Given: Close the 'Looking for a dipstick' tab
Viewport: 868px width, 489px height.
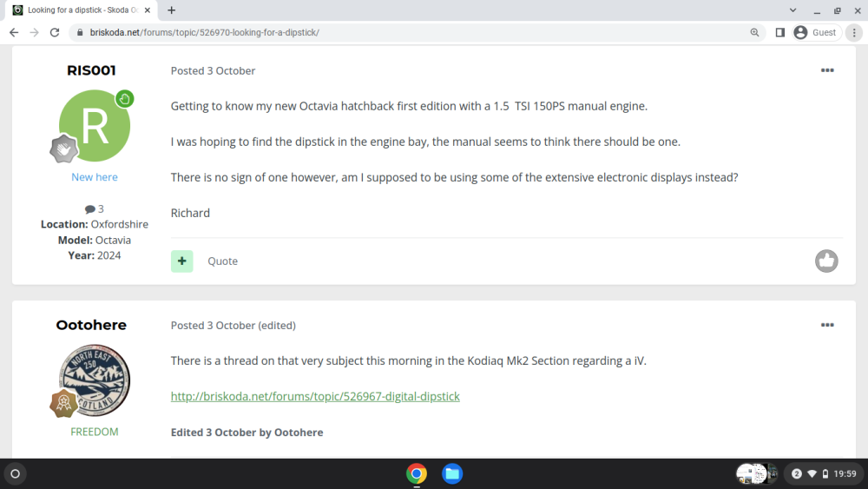Looking at the screenshot, I should click(148, 10).
